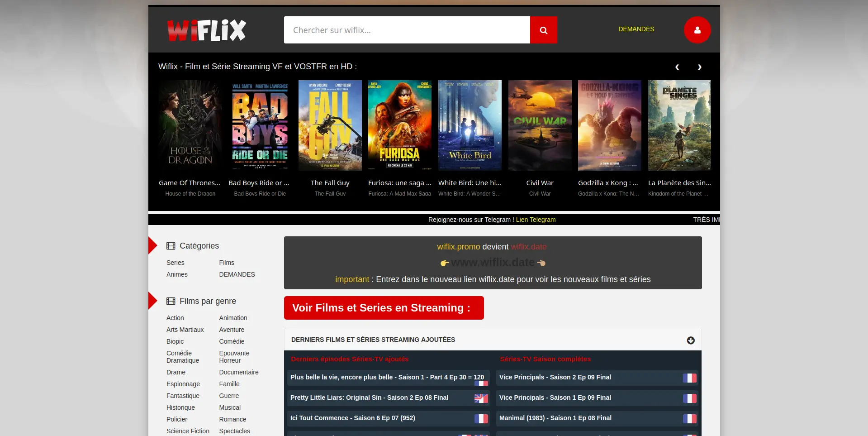This screenshot has height=436, width=868.
Task: Click the www.wiflix.date large link
Action: click(x=493, y=262)
